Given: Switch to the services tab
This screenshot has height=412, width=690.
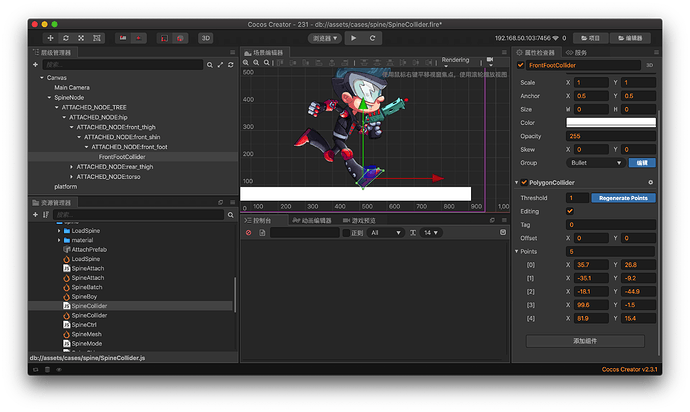Looking at the screenshot, I should (576, 52).
